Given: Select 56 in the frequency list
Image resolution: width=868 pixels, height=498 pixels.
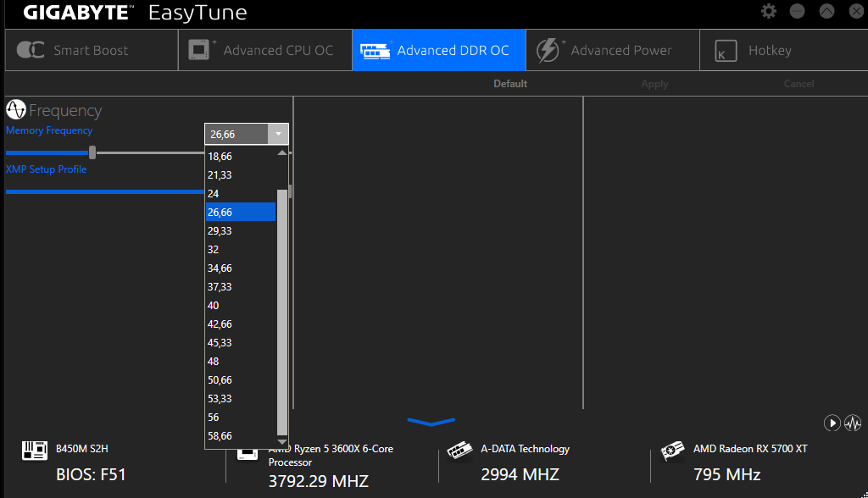Looking at the screenshot, I should [x=241, y=418].
